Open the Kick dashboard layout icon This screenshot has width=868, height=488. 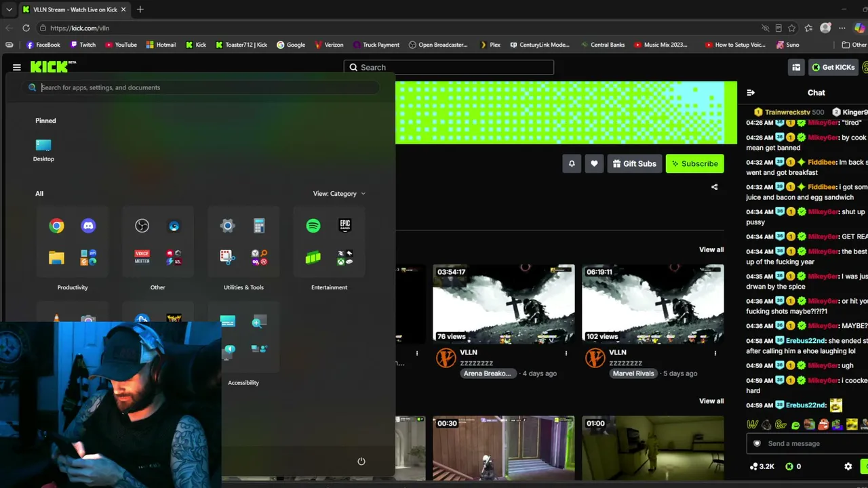point(796,67)
